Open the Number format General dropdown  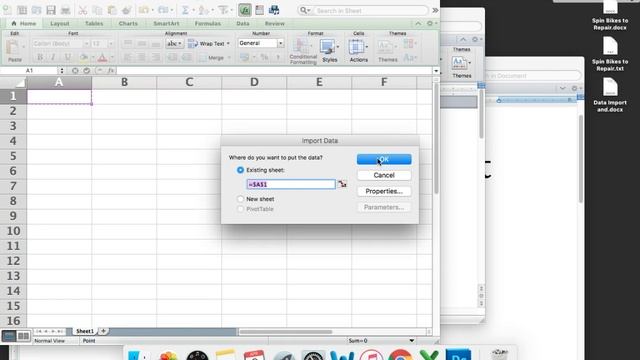point(280,43)
